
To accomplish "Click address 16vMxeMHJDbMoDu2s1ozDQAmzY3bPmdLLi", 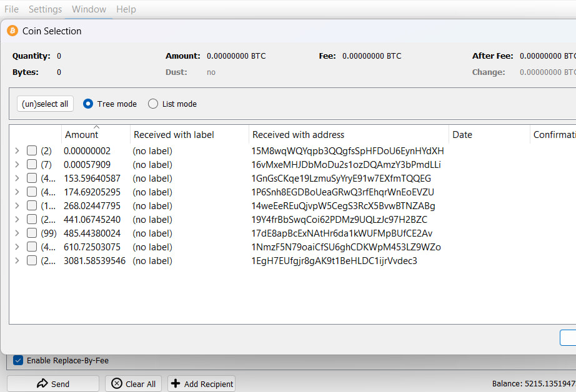I will click(x=346, y=164).
